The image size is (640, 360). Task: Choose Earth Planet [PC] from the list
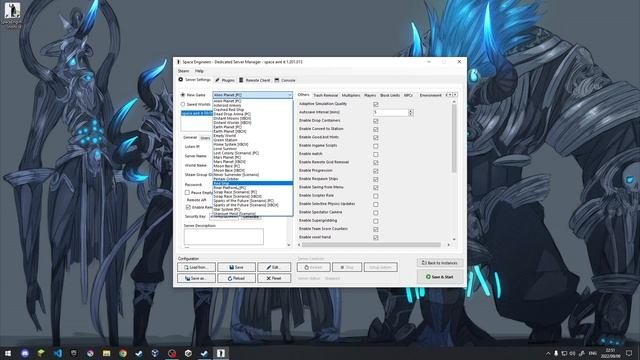click(253, 127)
